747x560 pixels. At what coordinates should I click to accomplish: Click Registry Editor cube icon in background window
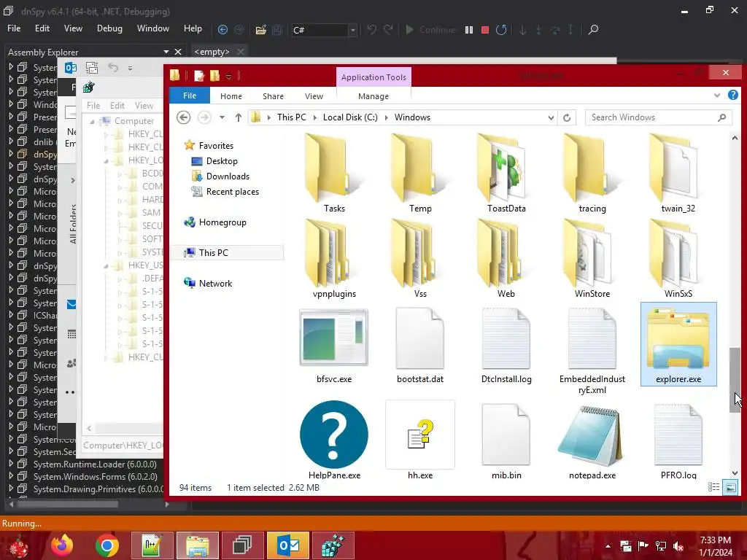pyautogui.click(x=89, y=87)
